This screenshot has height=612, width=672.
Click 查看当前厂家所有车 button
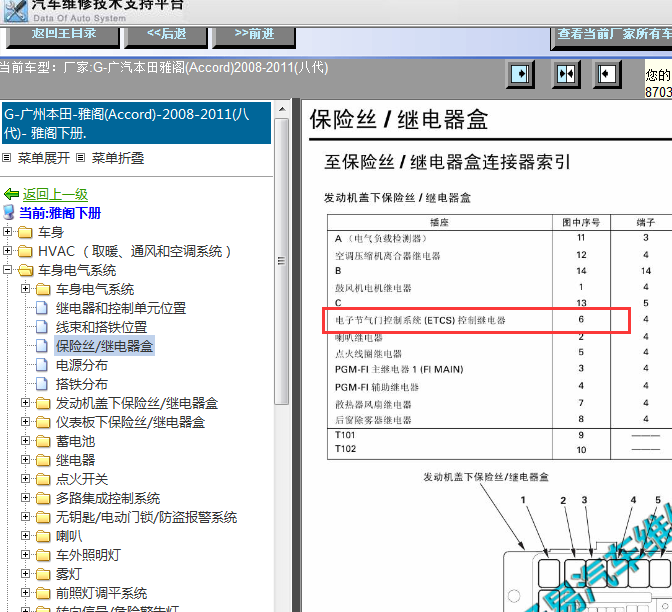pos(612,37)
